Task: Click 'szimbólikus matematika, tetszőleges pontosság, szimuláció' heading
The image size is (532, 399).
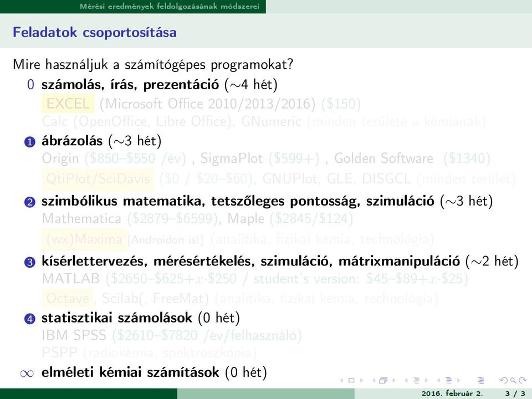Action: [238, 201]
